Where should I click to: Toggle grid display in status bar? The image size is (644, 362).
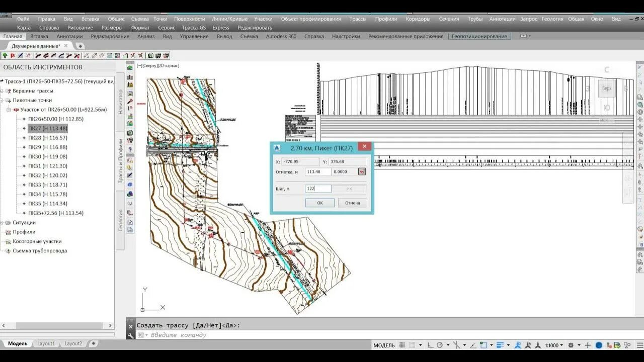[x=401, y=345]
